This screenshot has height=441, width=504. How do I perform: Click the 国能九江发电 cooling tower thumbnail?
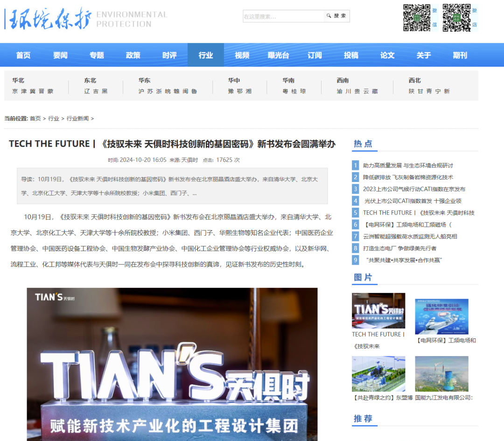click(x=441, y=374)
